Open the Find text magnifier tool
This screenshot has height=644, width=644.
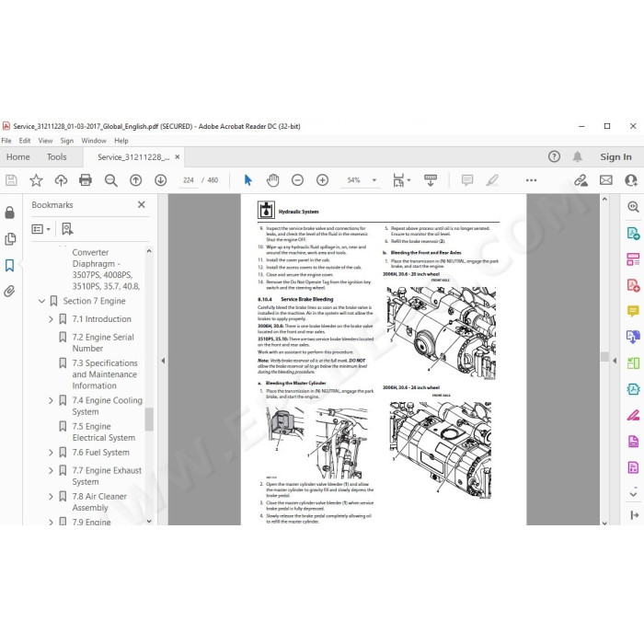110,180
